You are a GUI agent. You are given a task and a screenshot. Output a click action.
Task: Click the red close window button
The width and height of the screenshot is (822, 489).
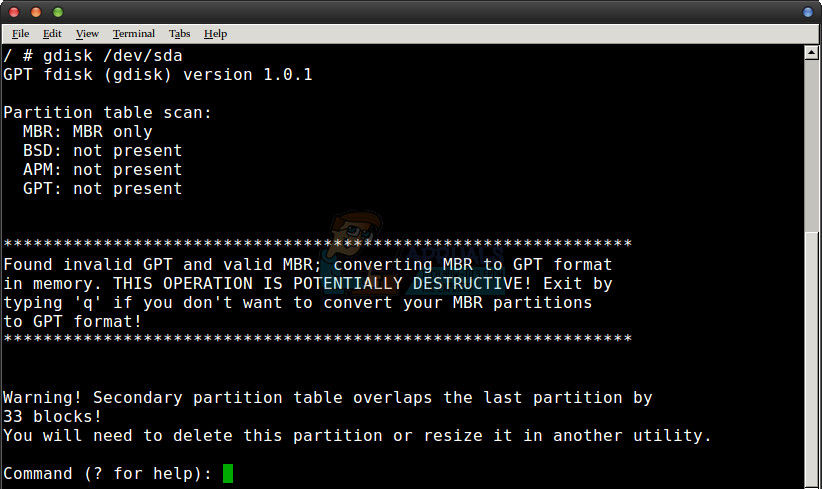(14, 12)
